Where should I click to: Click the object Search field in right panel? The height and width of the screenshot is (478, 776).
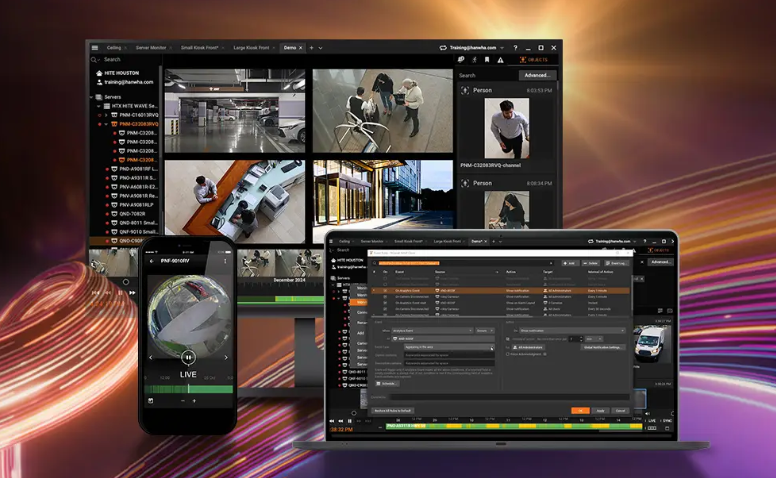click(486, 75)
